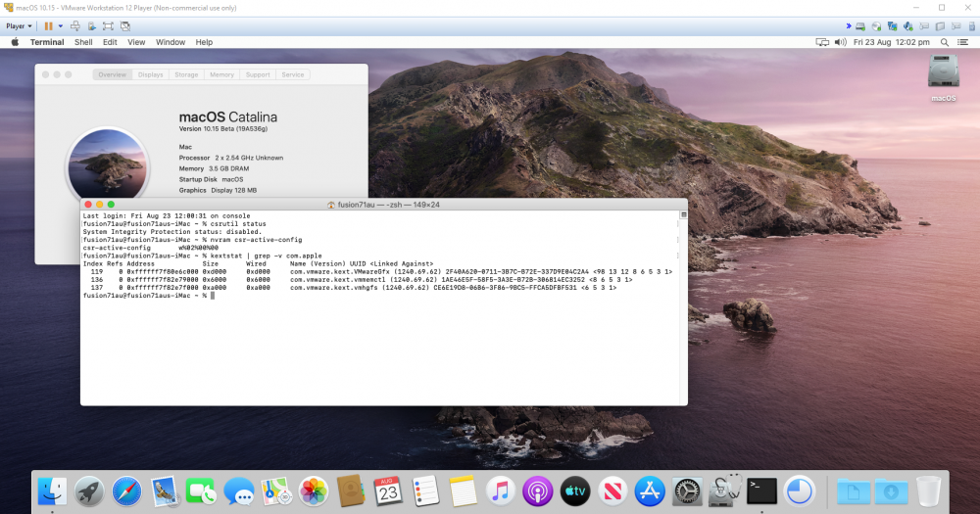Open FaceTime from the Dock

(201, 491)
